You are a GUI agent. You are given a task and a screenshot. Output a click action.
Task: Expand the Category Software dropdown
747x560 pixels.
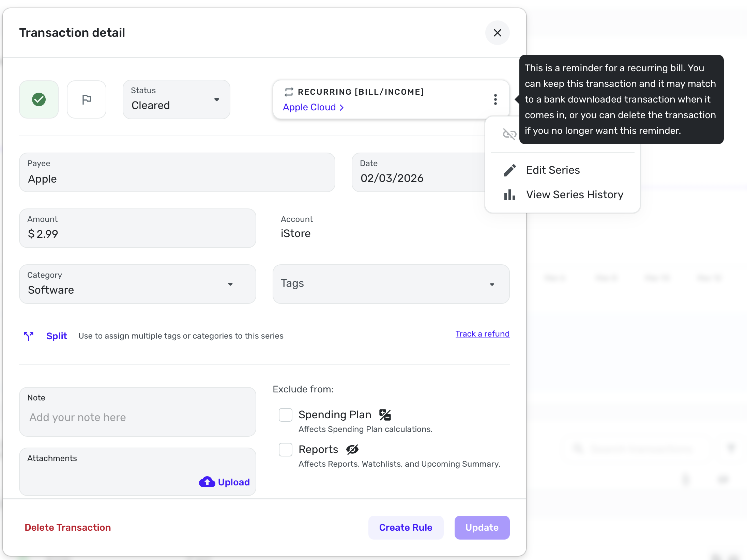(x=137, y=284)
